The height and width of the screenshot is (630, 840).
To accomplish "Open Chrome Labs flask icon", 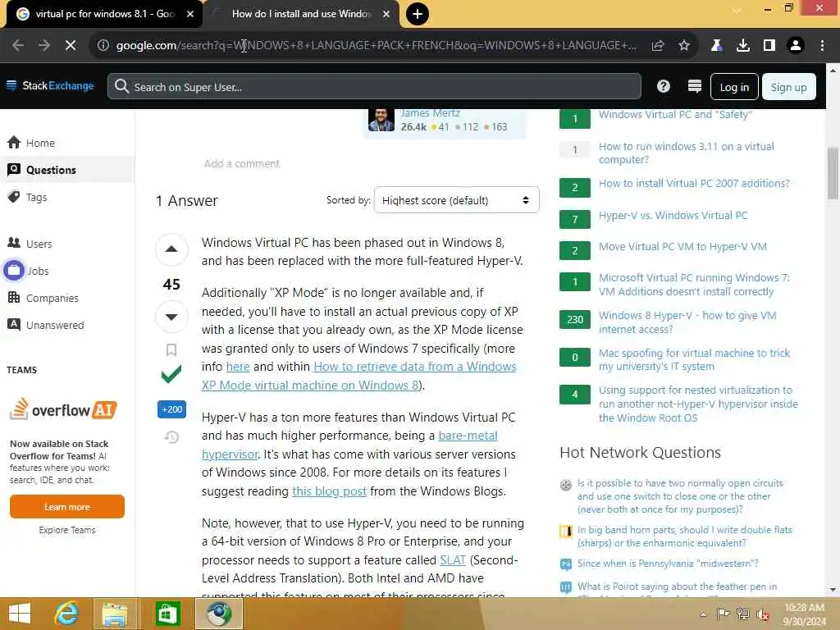I will click(x=716, y=46).
